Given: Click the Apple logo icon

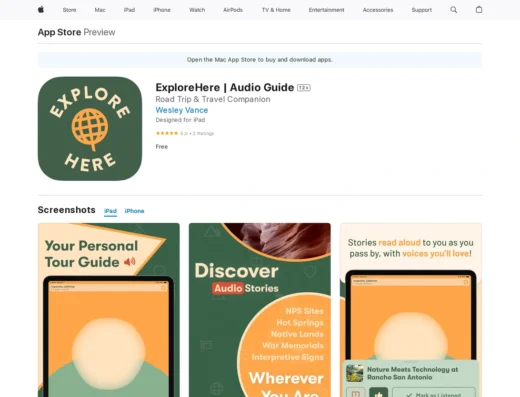Looking at the screenshot, I should (x=41, y=10).
